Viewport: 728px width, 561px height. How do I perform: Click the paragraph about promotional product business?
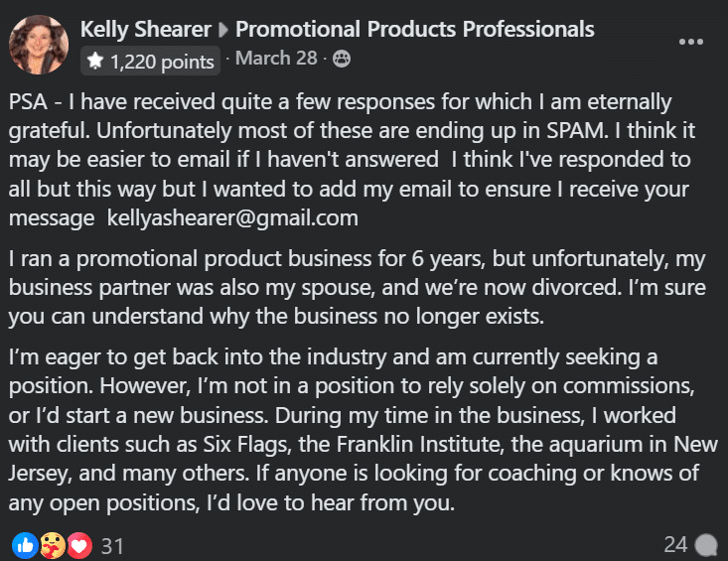[357, 288]
